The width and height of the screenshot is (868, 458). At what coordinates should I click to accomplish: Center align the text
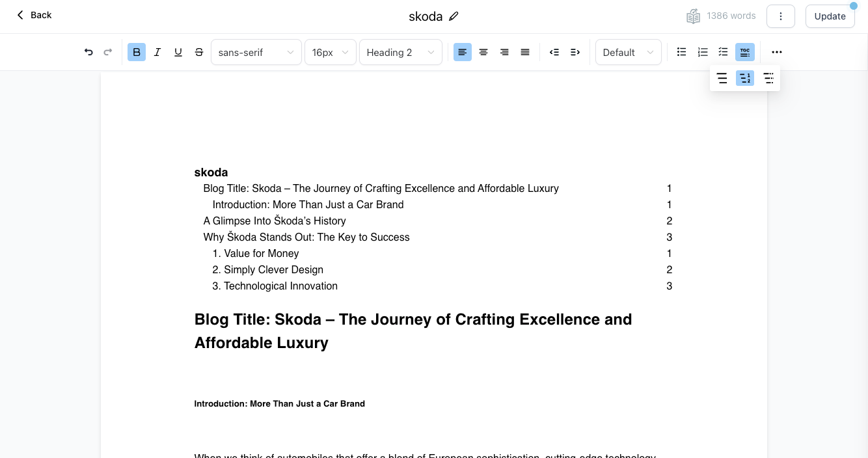coord(483,52)
